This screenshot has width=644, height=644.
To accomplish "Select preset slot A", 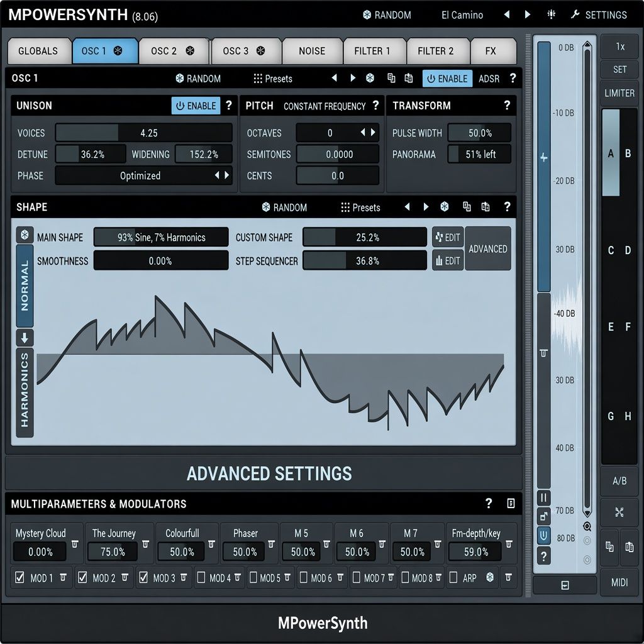I will 611,153.
